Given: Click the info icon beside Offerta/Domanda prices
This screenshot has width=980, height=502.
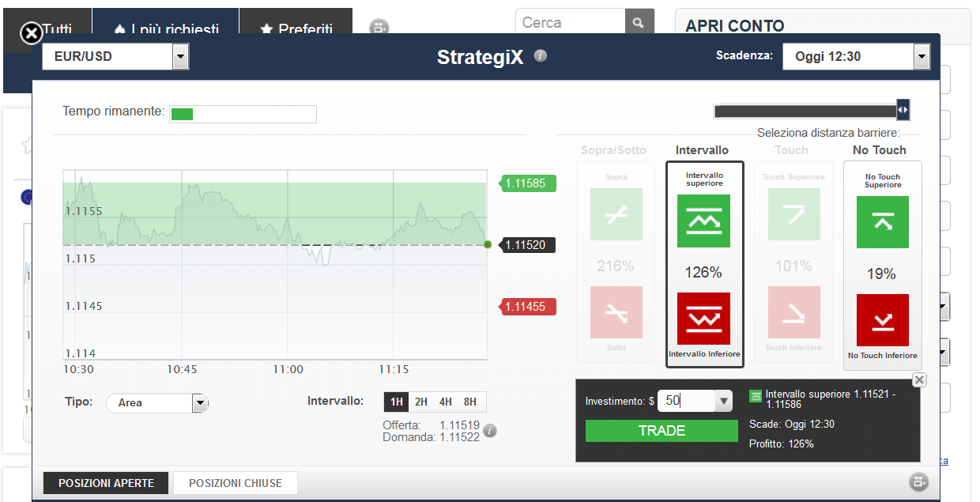Looking at the screenshot, I should 490,431.
